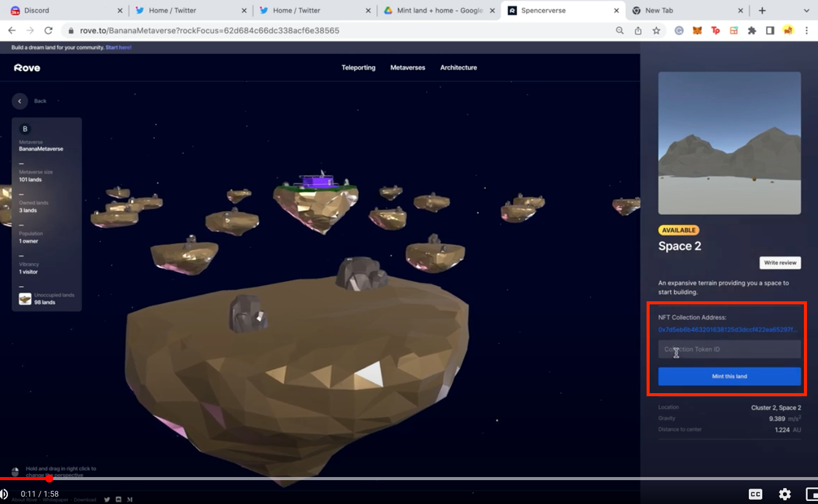Click the Rove logo
Image resolution: width=818 pixels, height=504 pixels.
pyautogui.click(x=27, y=68)
